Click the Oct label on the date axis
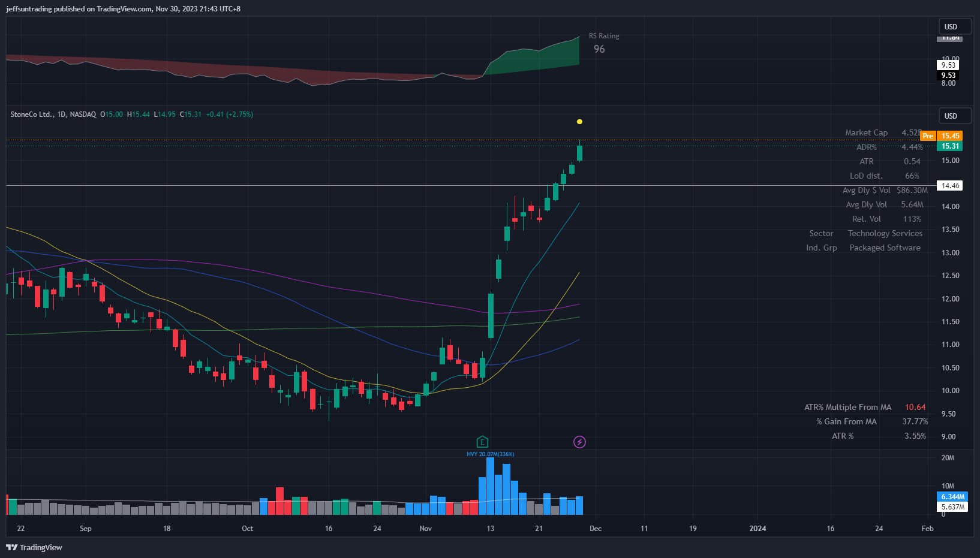This screenshot has height=558, width=980. point(247,529)
